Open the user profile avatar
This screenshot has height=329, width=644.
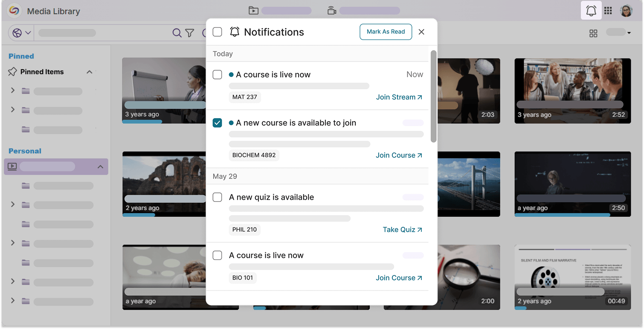(x=626, y=11)
